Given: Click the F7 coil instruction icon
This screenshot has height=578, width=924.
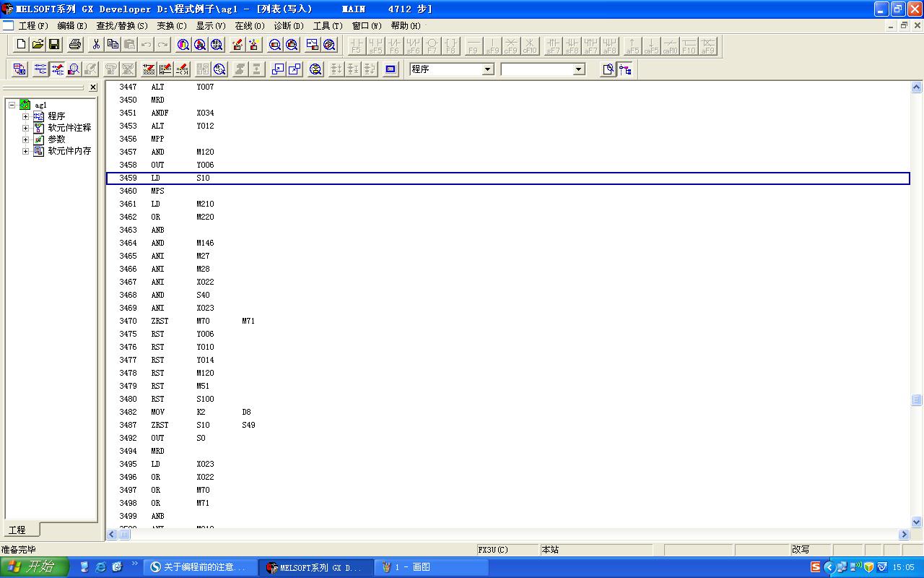Looking at the screenshot, I should (432, 46).
